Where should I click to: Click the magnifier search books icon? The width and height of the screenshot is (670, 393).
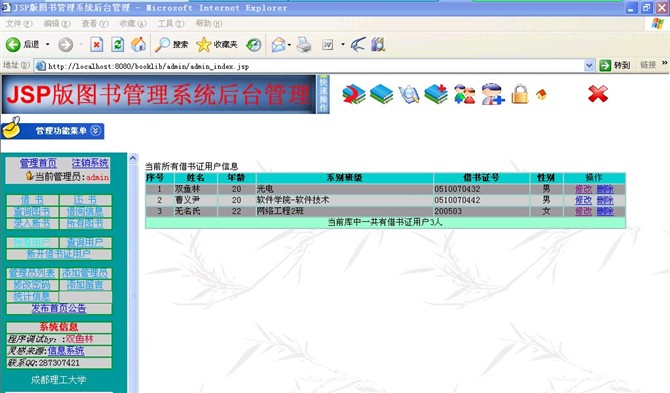(409, 94)
